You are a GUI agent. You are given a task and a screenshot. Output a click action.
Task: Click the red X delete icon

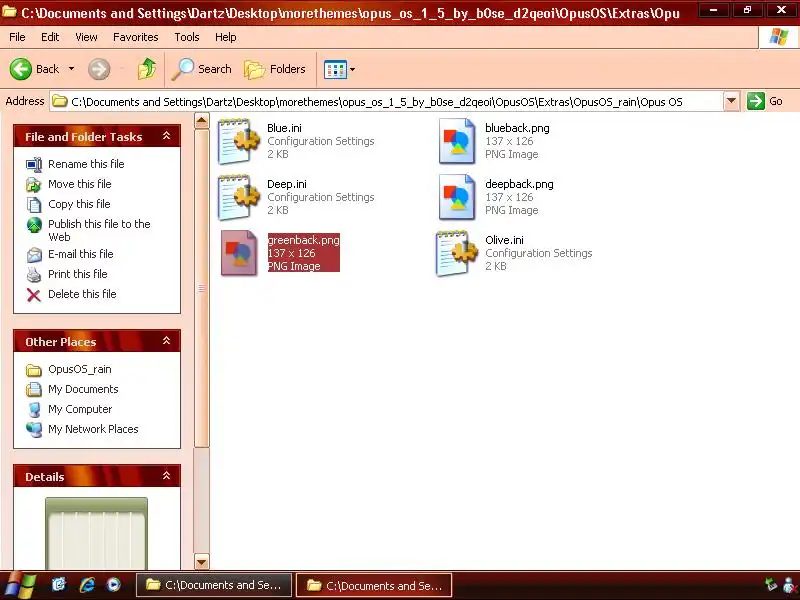coord(34,294)
